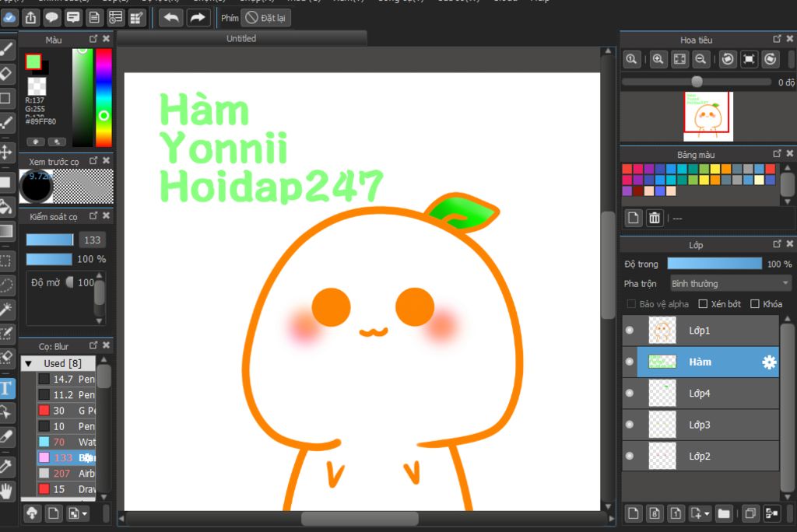Toggle visibility of Lớp3 layer
The height and width of the screenshot is (532, 797).
pyautogui.click(x=629, y=425)
